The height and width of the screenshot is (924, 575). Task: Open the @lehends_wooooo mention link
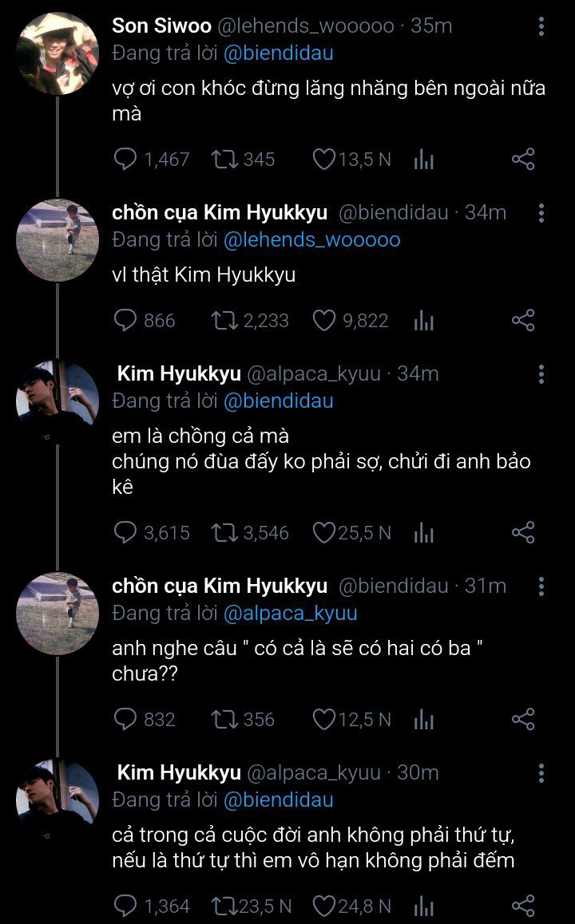click(x=311, y=239)
